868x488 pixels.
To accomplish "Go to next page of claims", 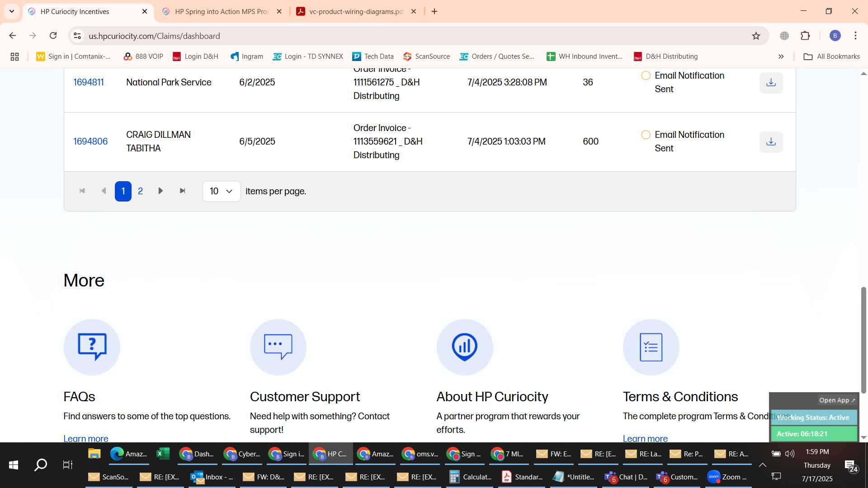I will click(160, 191).
